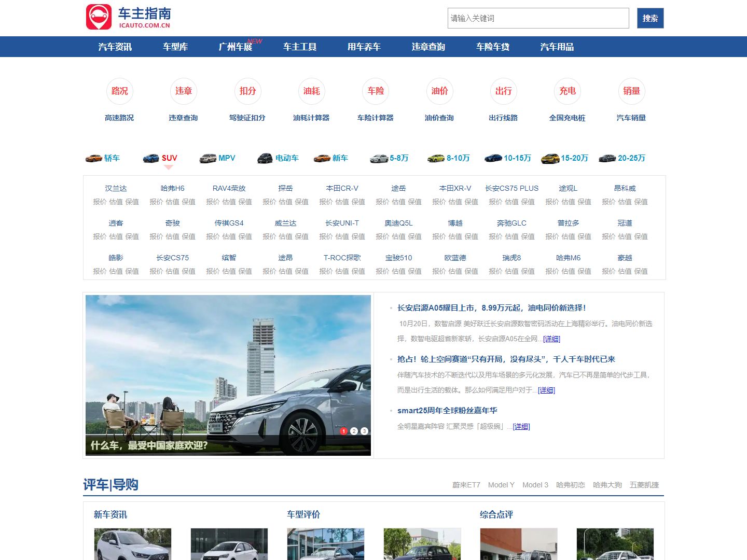Open the 车险车贷 navigation item
This screenshot has height=560, width=747.
tap(493, 47)
